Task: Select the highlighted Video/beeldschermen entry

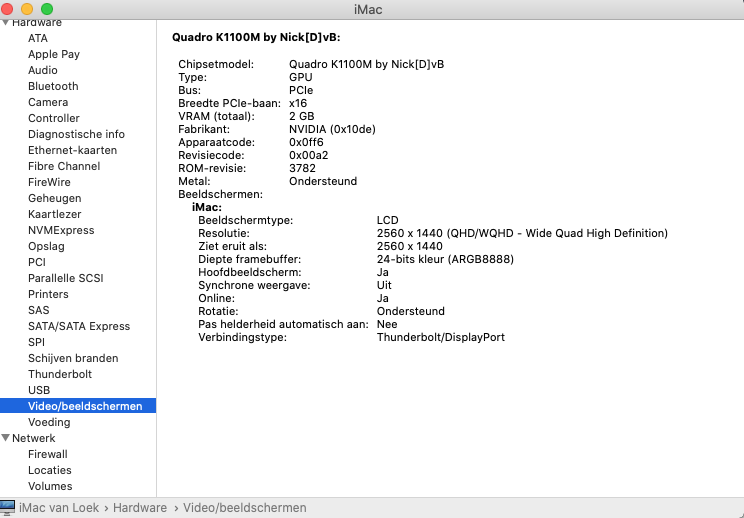Action: coord(78,406)
